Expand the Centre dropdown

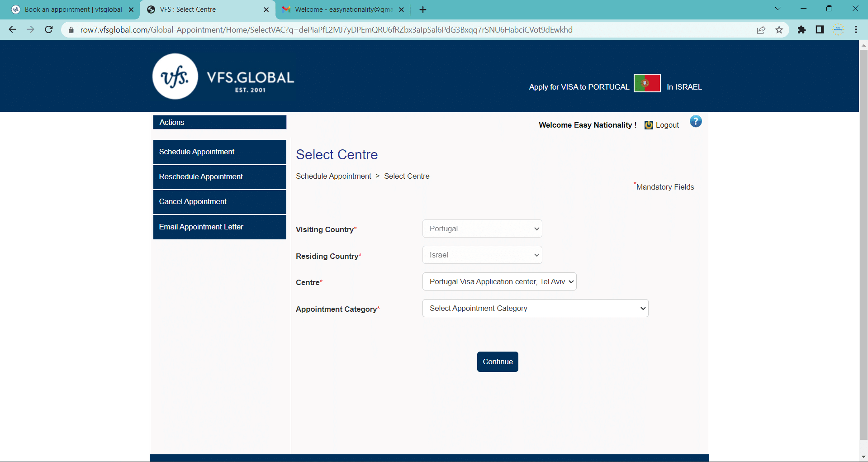pyautogui.click(x=499, y=281)
